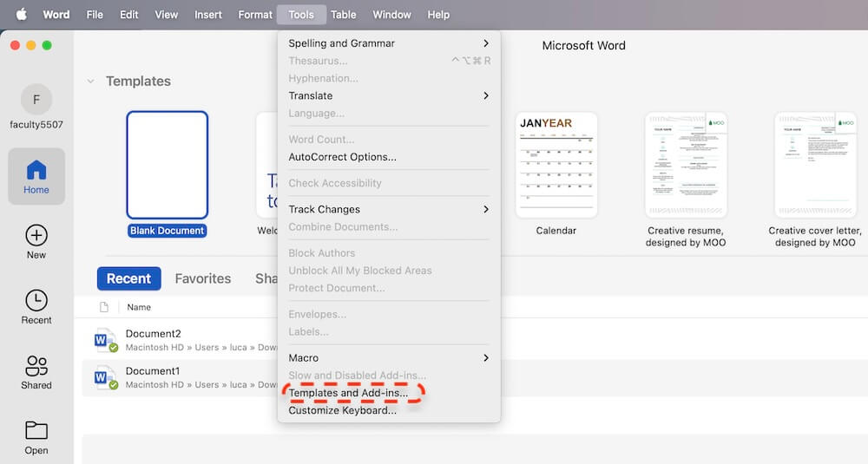Viewport: 868px width, 464px height.
Task: Open the Apple menu
Action: coord(21,15)
